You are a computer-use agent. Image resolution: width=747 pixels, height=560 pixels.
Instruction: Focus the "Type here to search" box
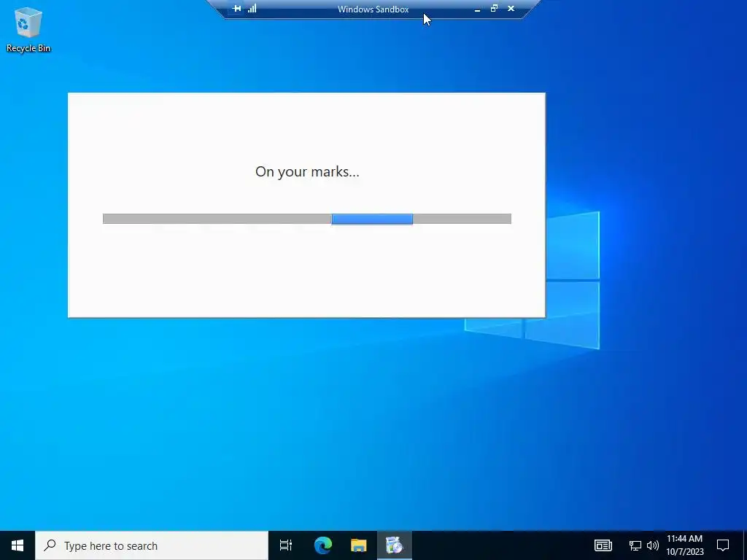coord(152,545)
